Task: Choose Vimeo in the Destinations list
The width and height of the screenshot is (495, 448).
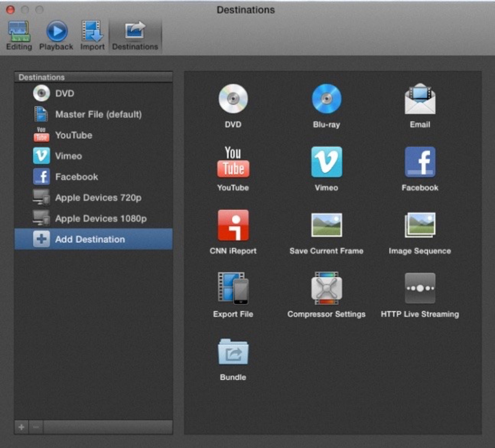Action: 68,156
